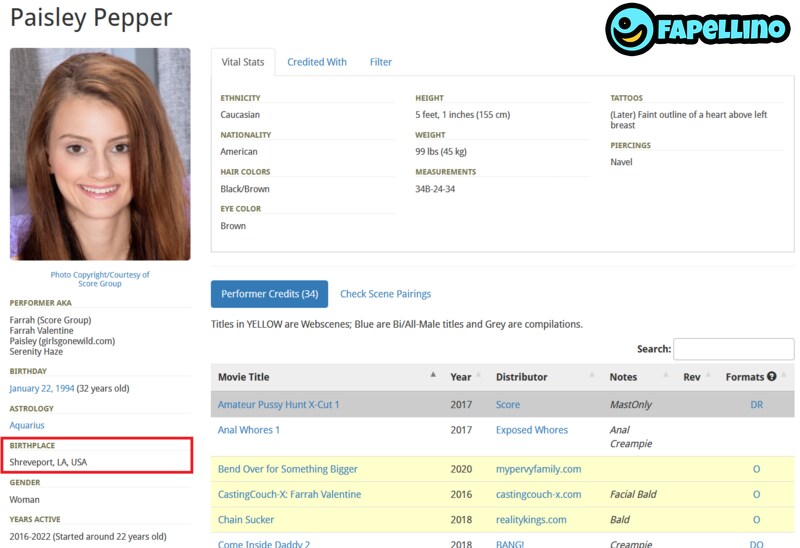The width and height of the screenshot is (800, 548).
Task: Open the mypervyfamily.com distributor link
Action: [x=538, y=469]
